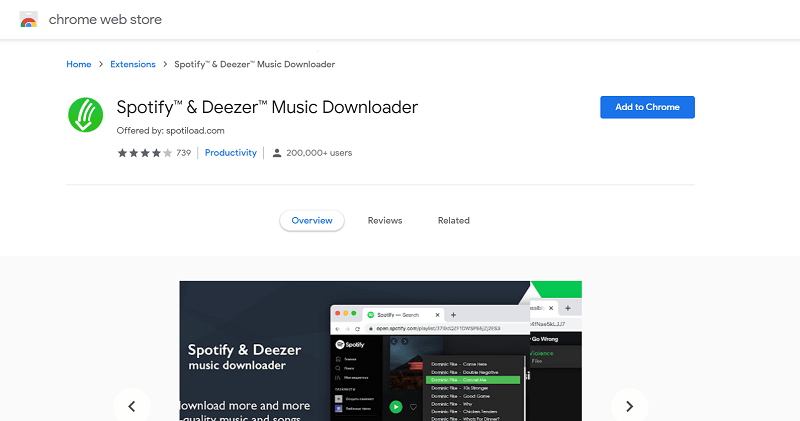This screenshot has width=800, height=421.
Task: Click the star rating icons
Action: pos(145,153)
